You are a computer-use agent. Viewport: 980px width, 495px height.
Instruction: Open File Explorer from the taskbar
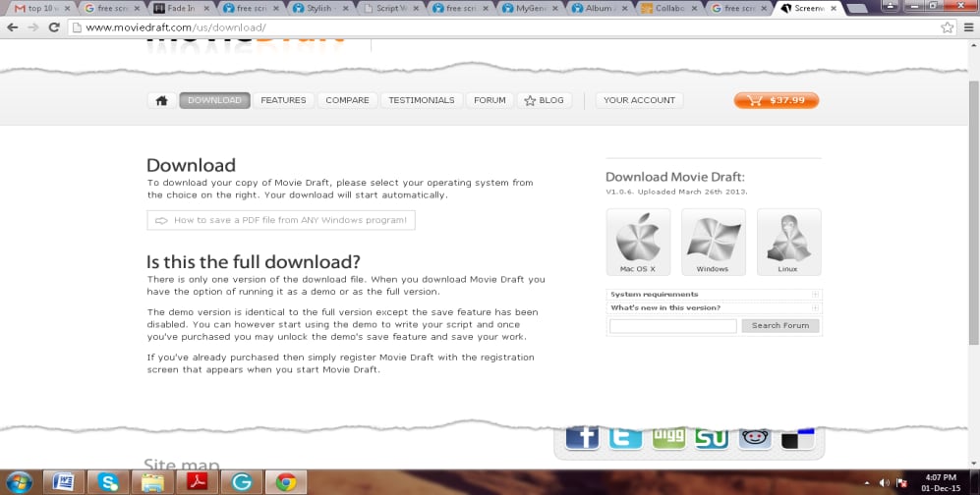coord(152,482)
